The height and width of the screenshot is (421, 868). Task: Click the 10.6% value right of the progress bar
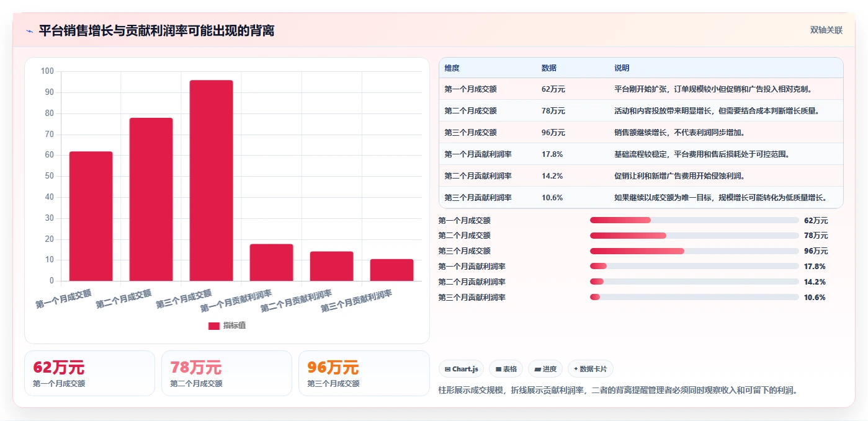pos(815,298)
